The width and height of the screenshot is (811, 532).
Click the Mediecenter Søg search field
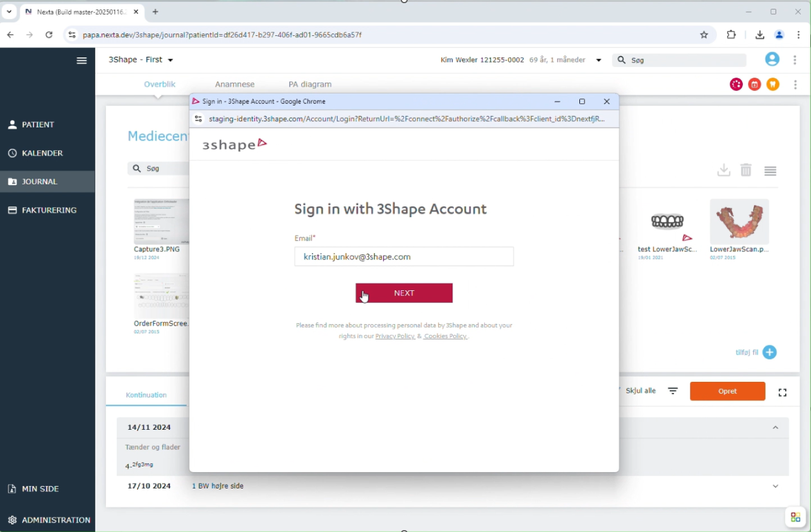click(x=158, y=168)
